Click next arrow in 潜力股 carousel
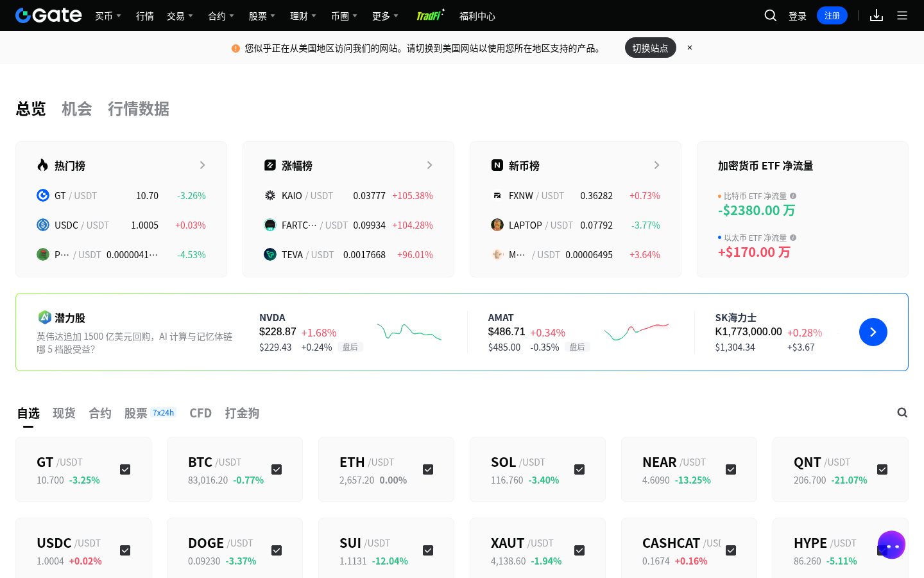 point(873,332)
